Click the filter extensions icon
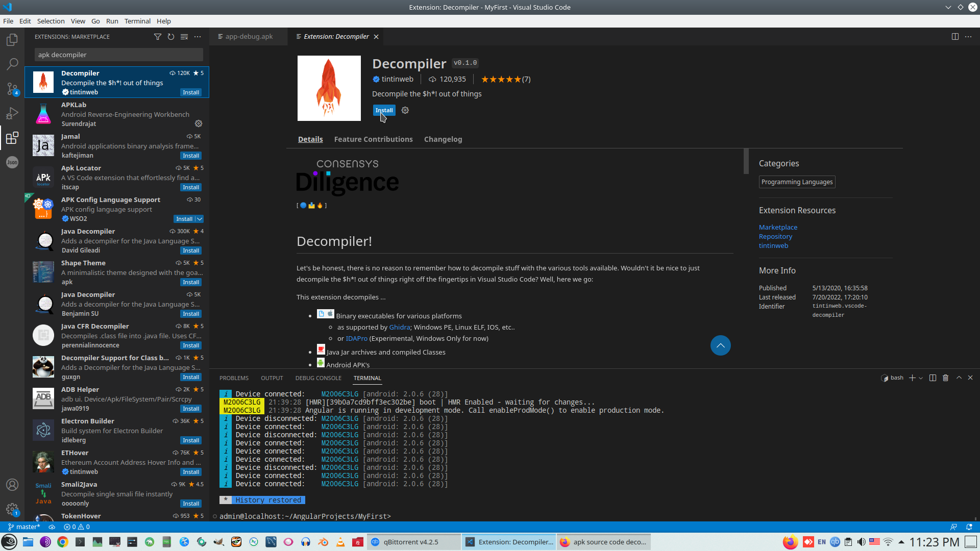 pyautogui.click(x=158, y=37)
